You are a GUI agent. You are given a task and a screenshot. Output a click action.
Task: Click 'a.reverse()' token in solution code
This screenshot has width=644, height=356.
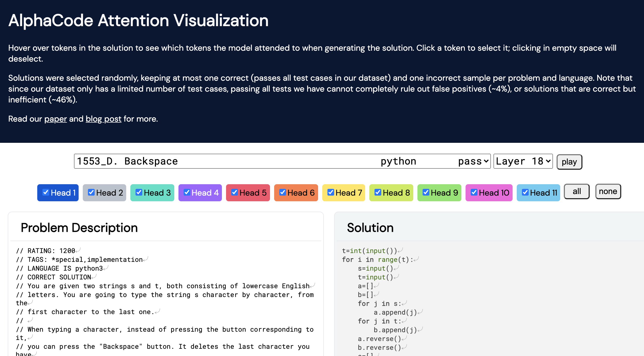(x=379, y=339)
